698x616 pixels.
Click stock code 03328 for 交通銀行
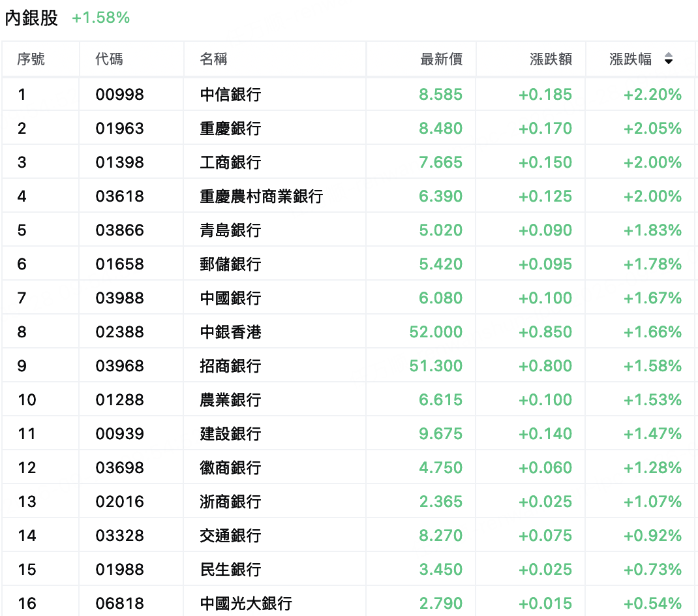120,535
